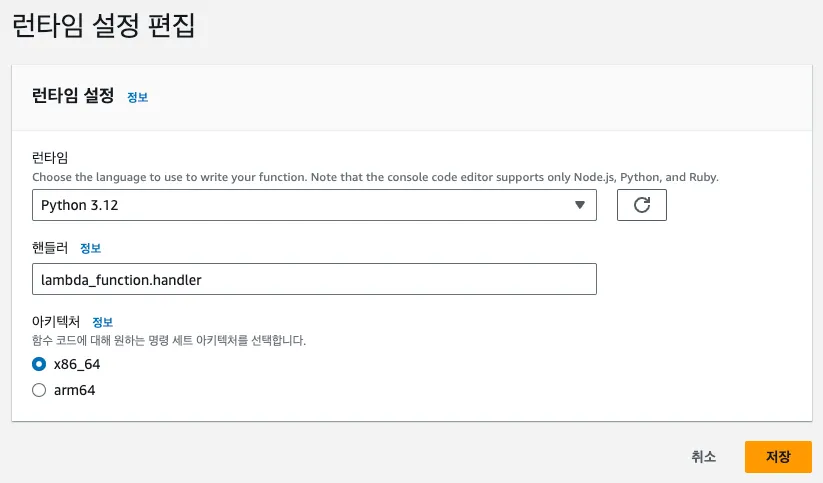823x483 pixels.
Task: Click the 아키텍처 field label
Action: point(56,322)
